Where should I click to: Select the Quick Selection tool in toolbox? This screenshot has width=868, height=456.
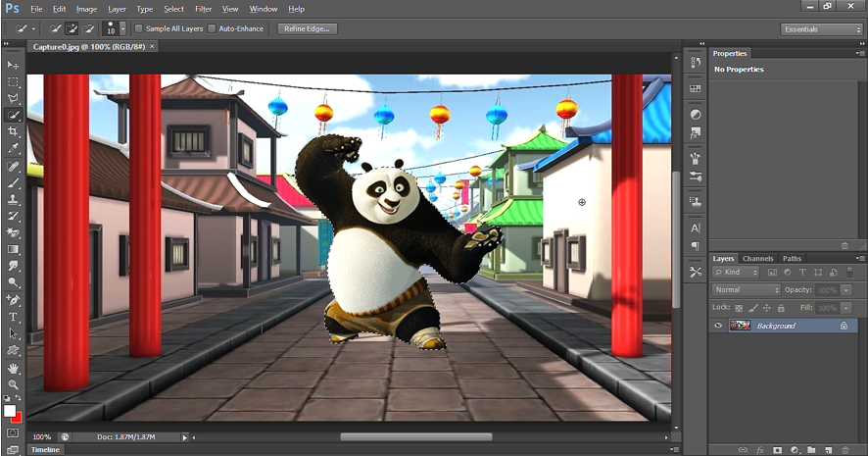coord(13,116)
